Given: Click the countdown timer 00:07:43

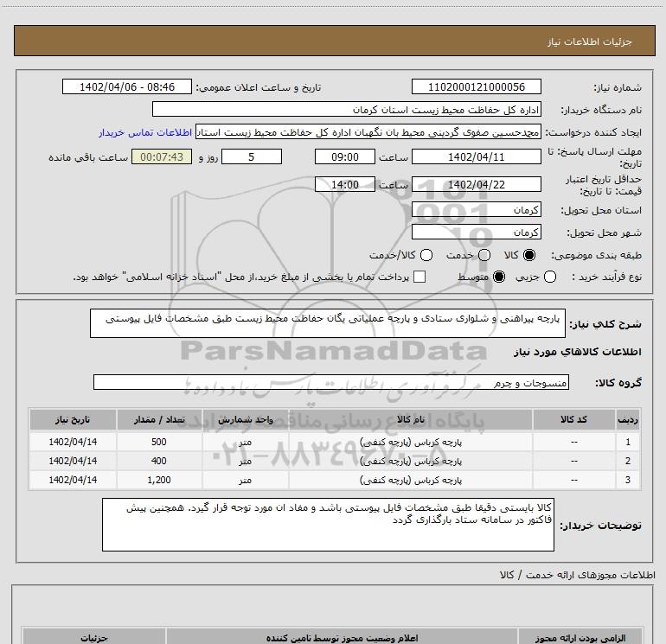Looking at the screenshot, I should (162, 156).
